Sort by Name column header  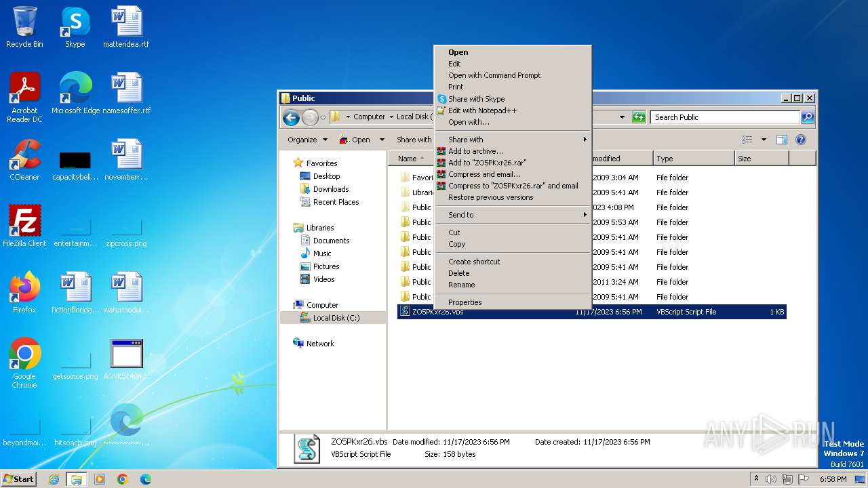click(x=411, y=159)
